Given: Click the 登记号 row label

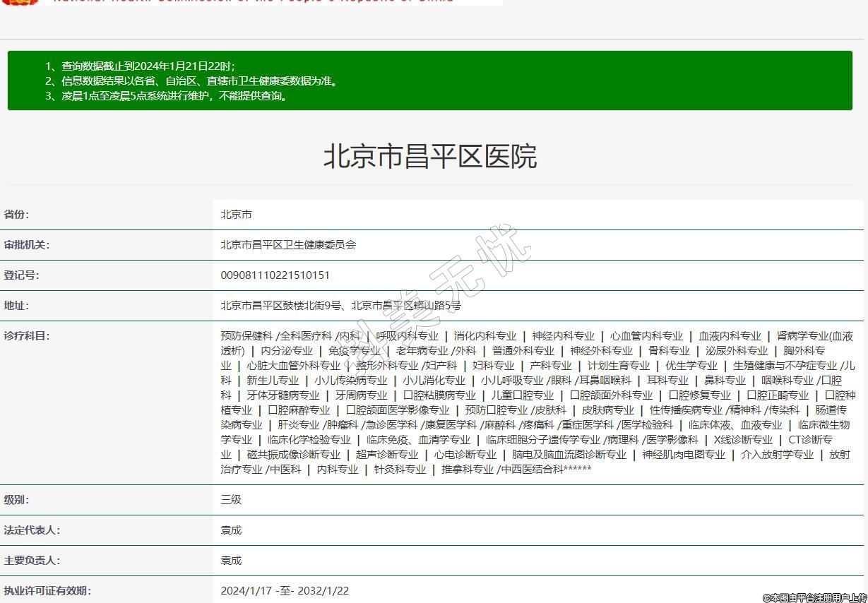Looking at the screenshot, I should [x=22, y=275].
